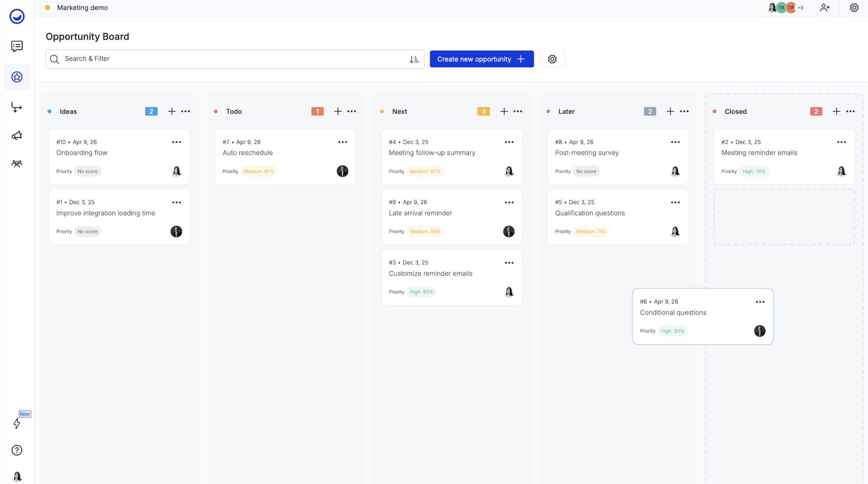
Task: Open the app logo home icon
Action: (x=17, y=17)
